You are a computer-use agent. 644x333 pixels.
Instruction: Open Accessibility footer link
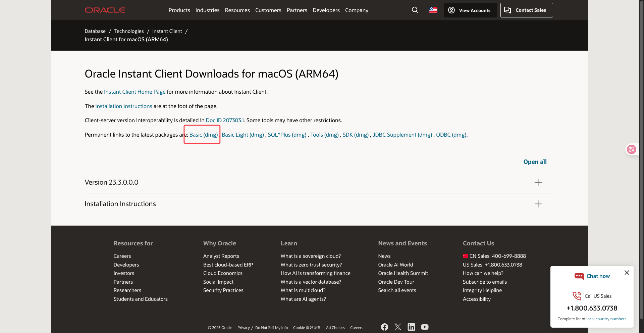pos(477,299)
